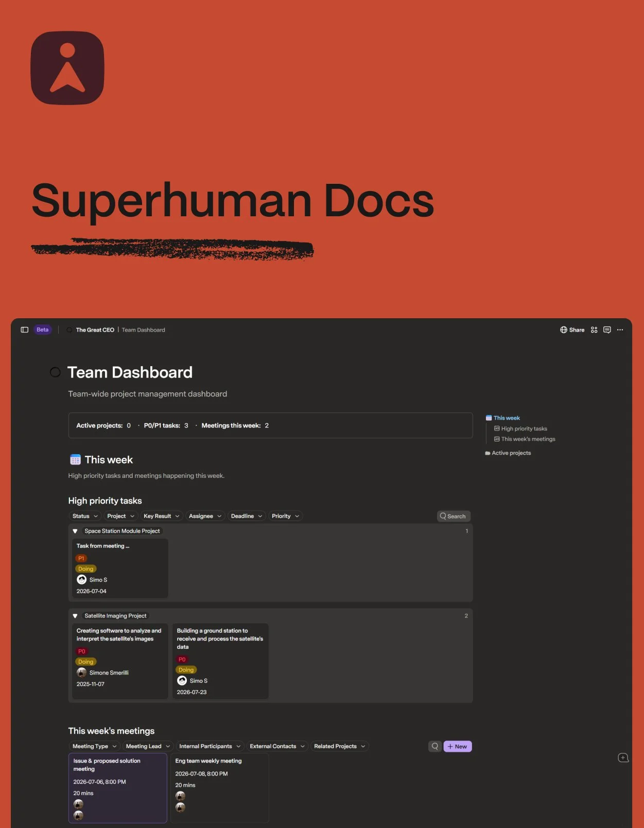The height and width of the screenshot is (828, 644).
Task: Open The Great CEO breadcrumb
Action: pyautogui.click(x=95, y=330)
